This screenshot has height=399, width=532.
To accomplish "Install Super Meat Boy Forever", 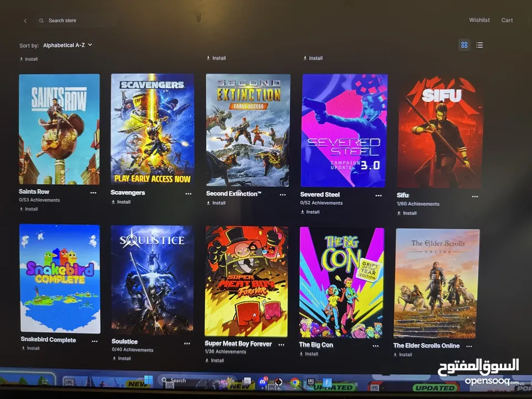I will [215, 360].
